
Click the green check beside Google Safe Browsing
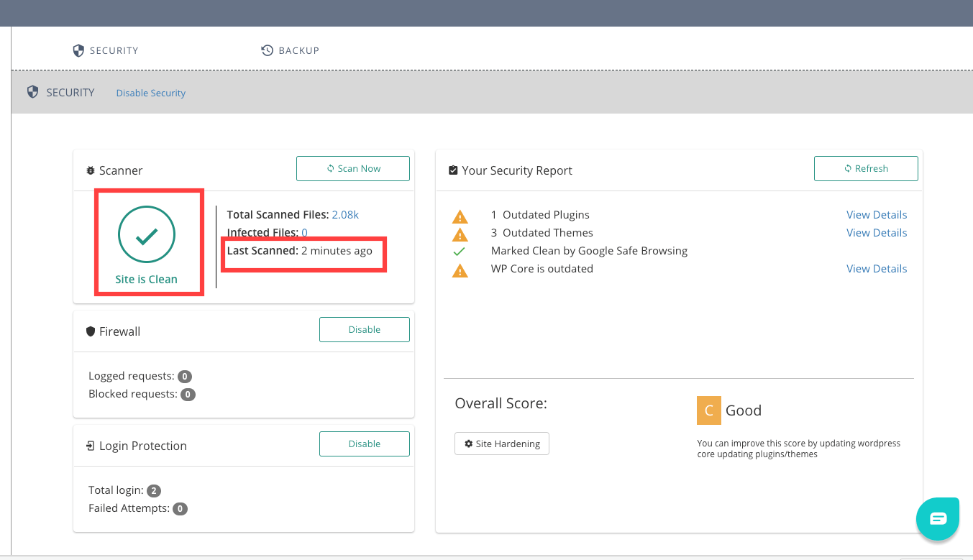click(x=460, y=252)
